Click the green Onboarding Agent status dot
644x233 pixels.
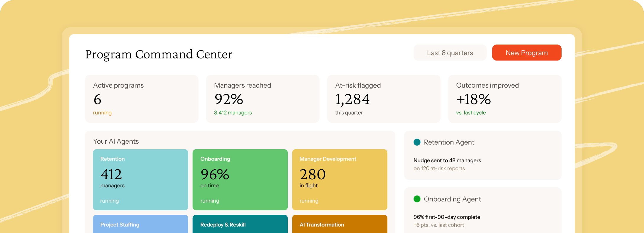tap(417, 199)
